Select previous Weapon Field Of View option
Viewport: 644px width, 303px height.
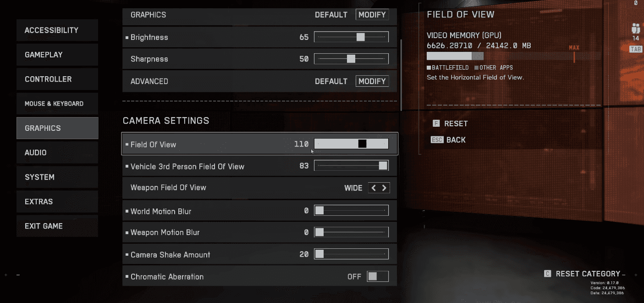coord(374,188)
